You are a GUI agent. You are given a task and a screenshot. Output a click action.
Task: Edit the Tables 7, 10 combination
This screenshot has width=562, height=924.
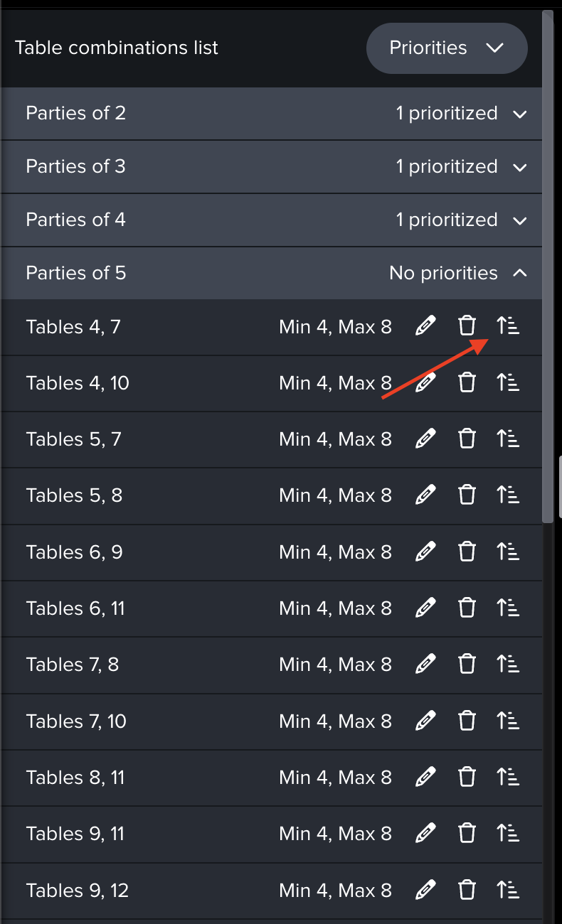(x=425, y=721)
